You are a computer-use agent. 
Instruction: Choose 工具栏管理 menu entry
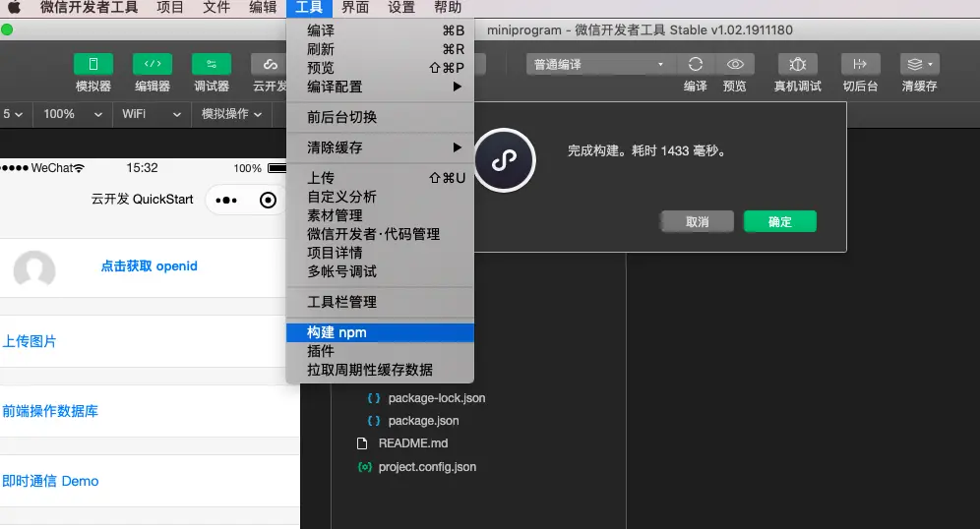[380, 302]
